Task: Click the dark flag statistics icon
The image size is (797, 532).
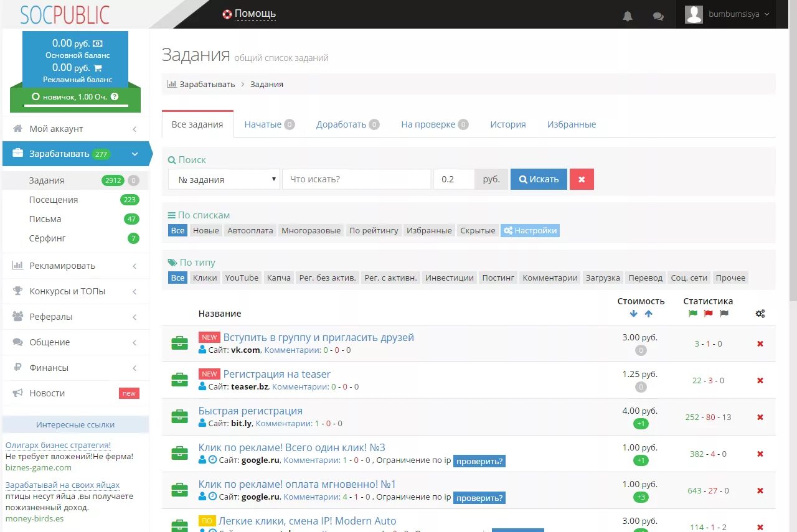Action: (x=724, y=314)
